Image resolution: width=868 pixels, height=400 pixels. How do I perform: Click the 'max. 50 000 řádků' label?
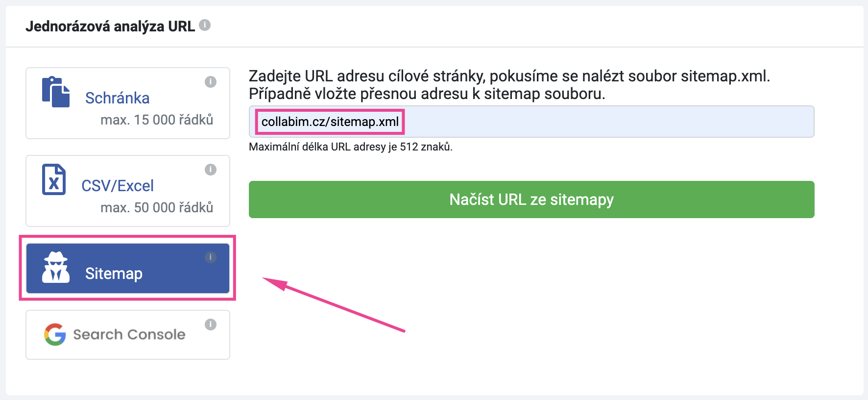[157, 207]
